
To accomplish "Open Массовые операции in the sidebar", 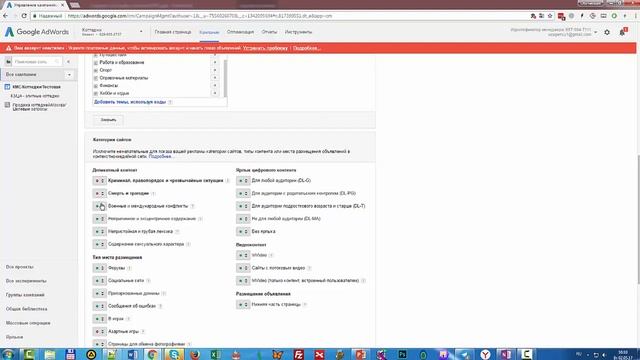I will tap(28, 323).
